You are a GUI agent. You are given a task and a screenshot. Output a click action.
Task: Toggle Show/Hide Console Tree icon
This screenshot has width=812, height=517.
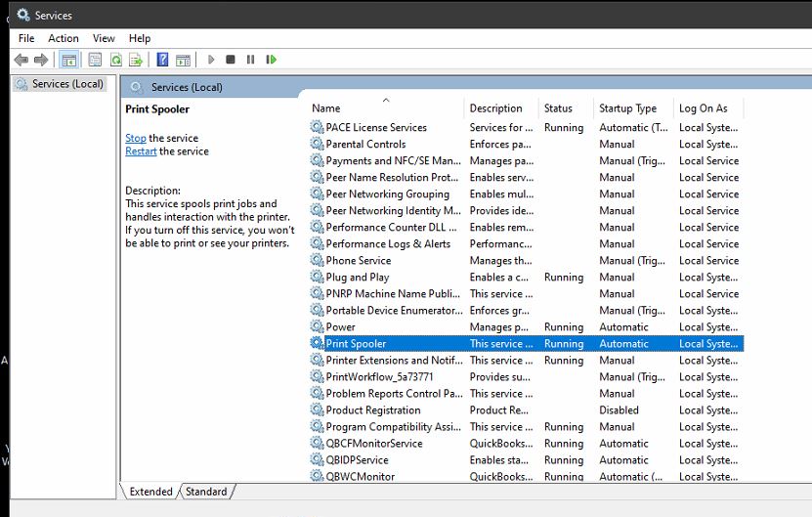point(68,60)
